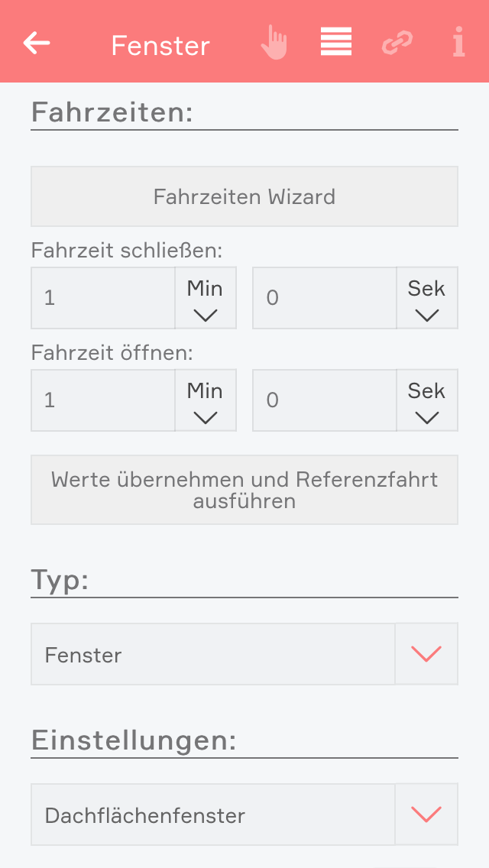
Task: Open the info icon in header
Action: [458, 43]
